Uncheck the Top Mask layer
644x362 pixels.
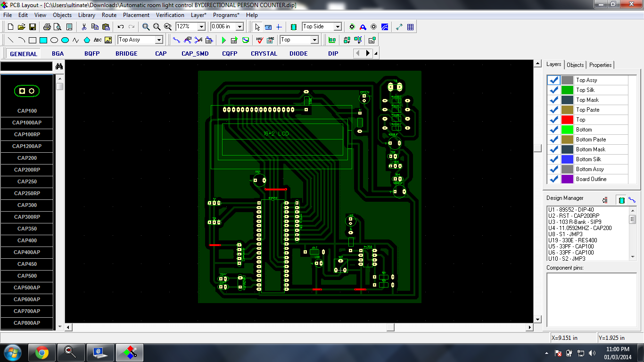coord(554,100)
